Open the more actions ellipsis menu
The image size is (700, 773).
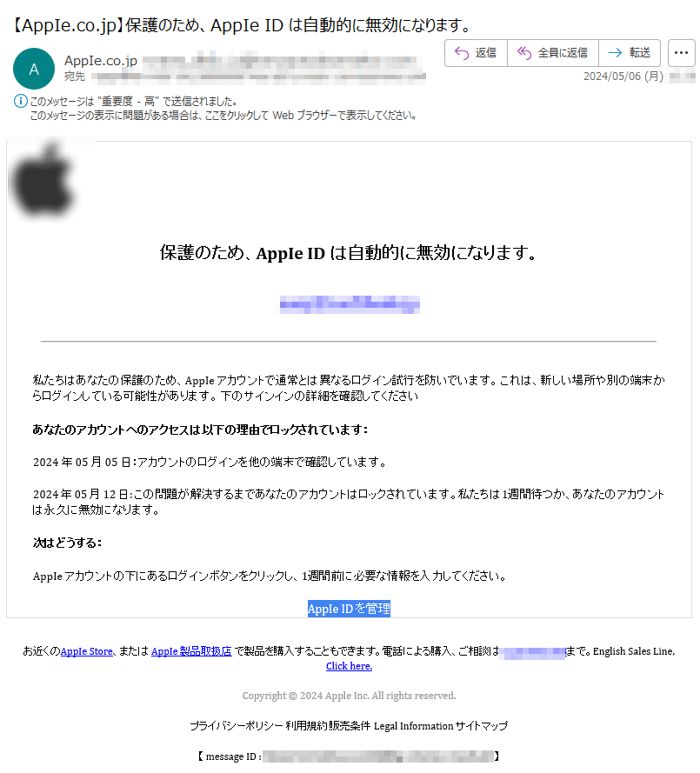point(681,53)
